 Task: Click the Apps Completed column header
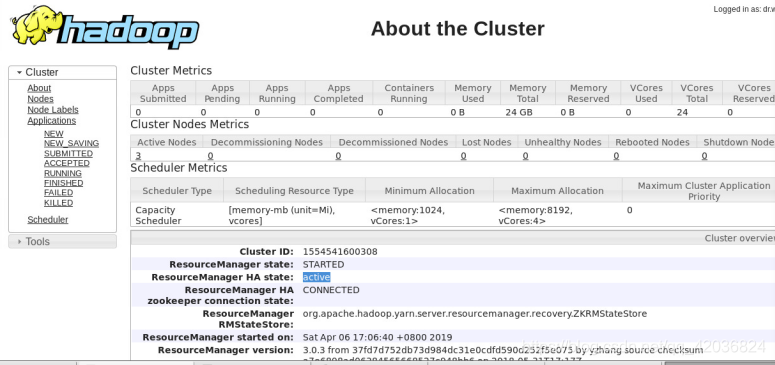coord(339,93)
